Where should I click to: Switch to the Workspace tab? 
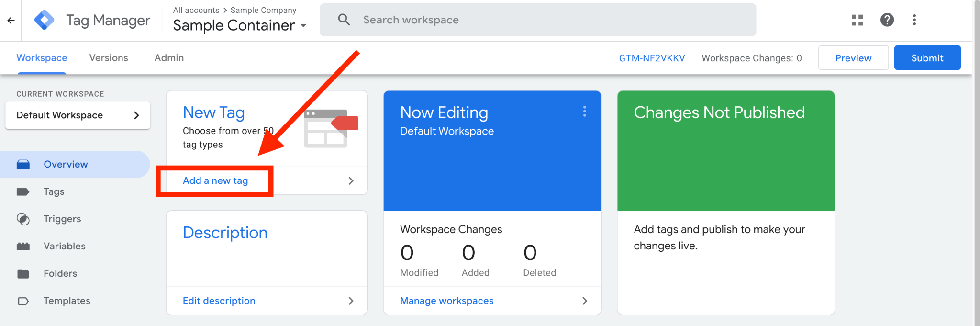42,58
